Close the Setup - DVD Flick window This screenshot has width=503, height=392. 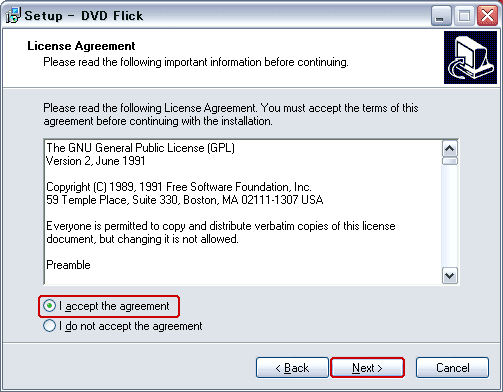pyautogui.click(x=487, y=16)
